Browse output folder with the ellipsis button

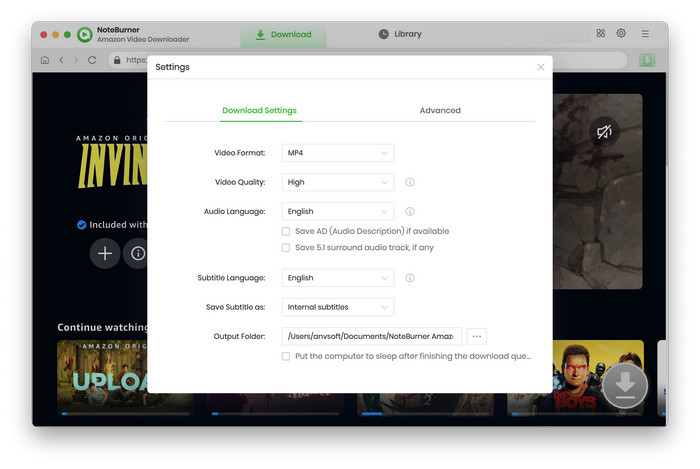[x=476, y=336]
